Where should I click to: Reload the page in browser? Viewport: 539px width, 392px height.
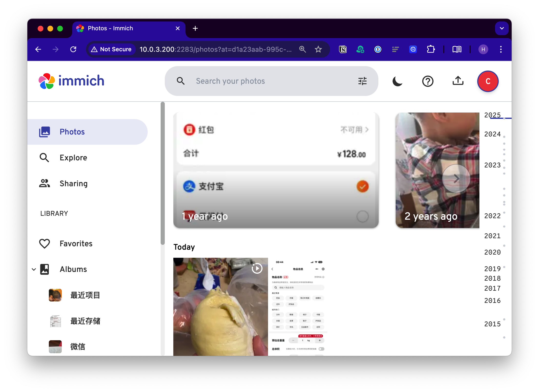coord(73,50)
